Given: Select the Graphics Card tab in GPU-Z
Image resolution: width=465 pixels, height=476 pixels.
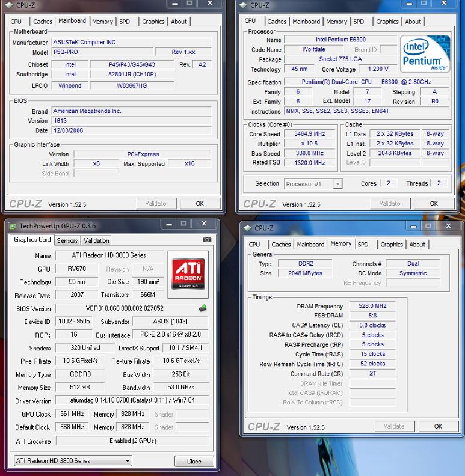Looking at the screenshot, I should (x=32, y=240).
